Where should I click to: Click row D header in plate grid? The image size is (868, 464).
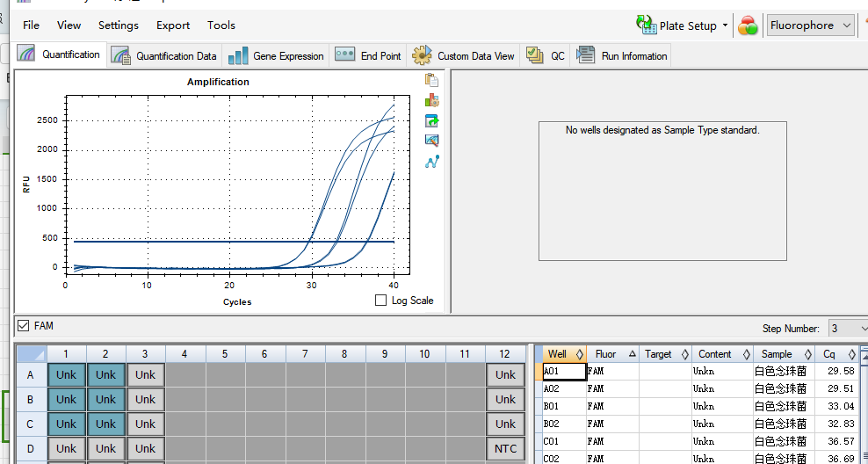click(31, 448)
